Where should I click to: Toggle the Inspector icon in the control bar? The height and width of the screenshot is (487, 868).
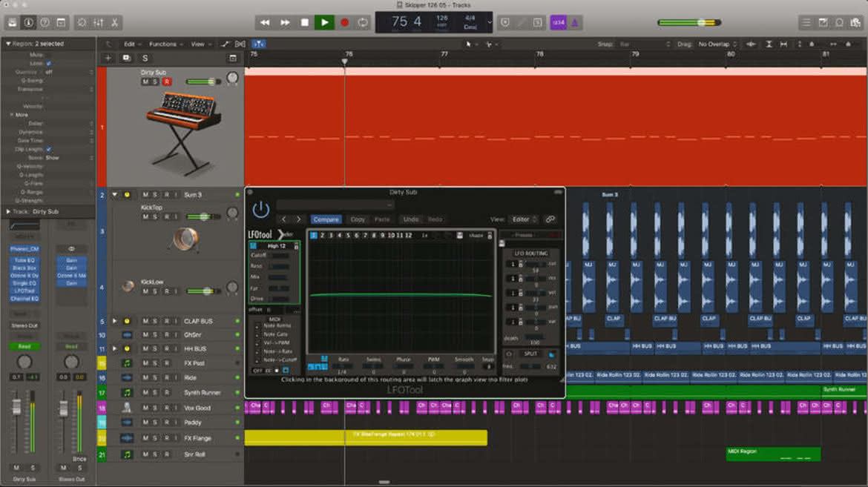[28, 23]
